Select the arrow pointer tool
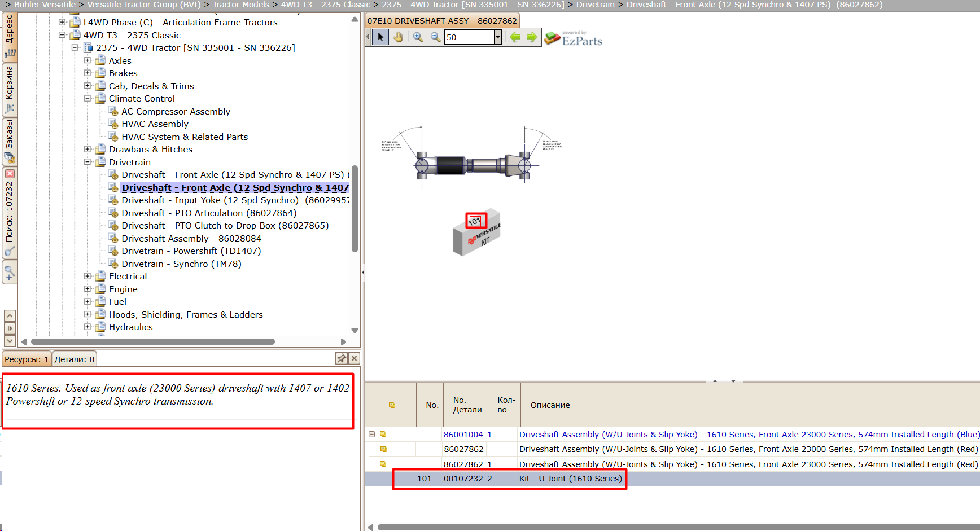This screenshot has height=531, width=980. pyautogui.click(x=380, y=37)
